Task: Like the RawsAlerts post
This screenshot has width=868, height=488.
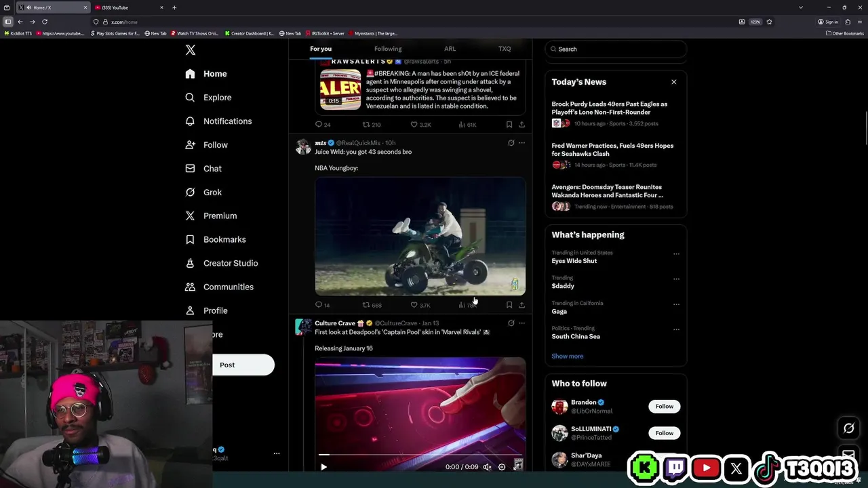Action: [420, 125]
